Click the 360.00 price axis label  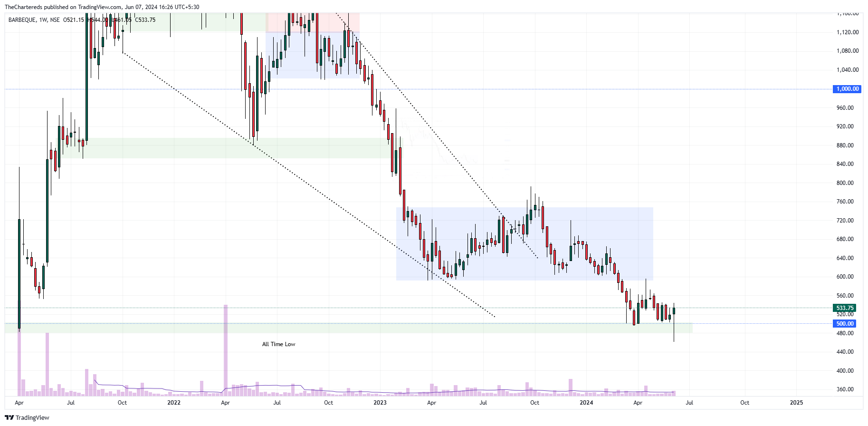[845, 389]
